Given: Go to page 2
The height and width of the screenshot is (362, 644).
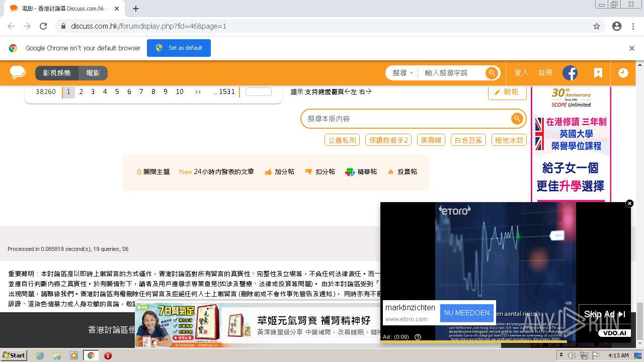Looking at the screenshot, I should pyautogui.click(x=81, y=92).
